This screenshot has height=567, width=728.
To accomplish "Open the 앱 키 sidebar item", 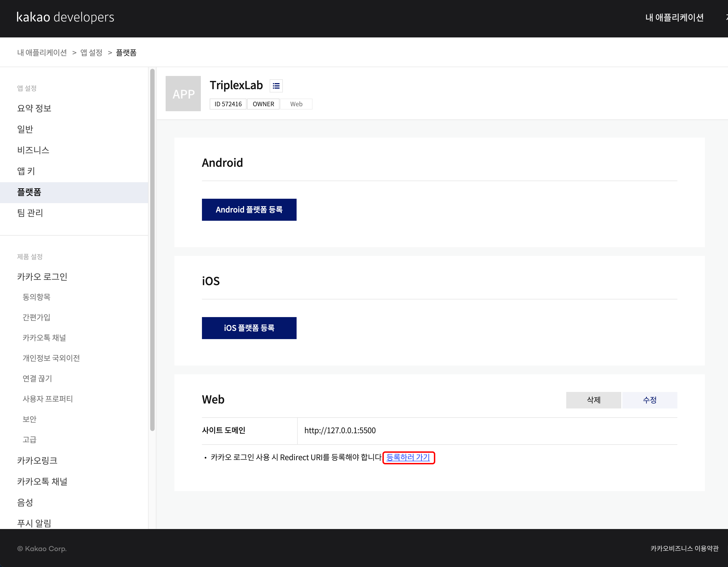I will pos(26,171).
